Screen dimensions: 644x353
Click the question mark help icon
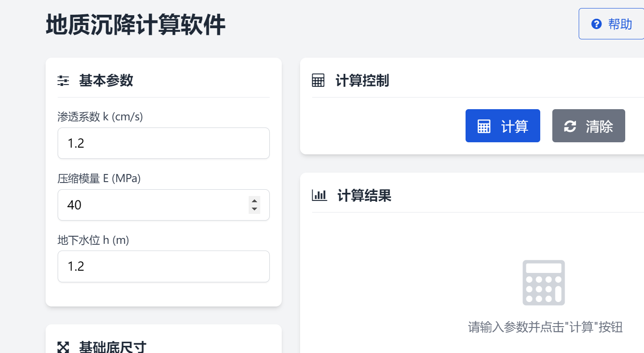point(596,24)
